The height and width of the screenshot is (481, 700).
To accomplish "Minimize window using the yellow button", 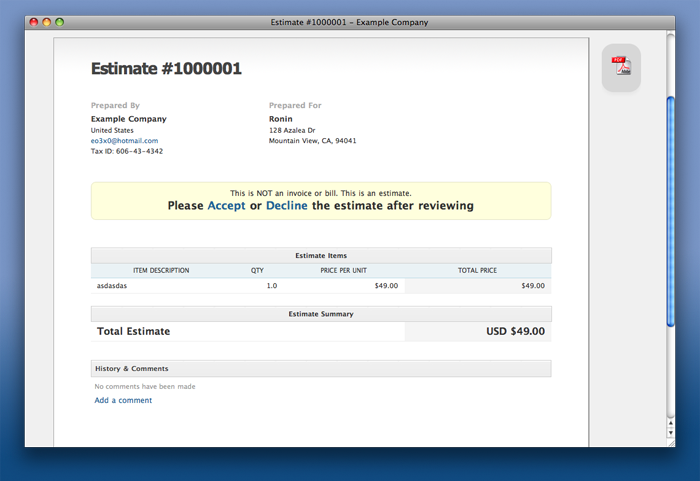I will pyautogui.click(x=47, y=22).
